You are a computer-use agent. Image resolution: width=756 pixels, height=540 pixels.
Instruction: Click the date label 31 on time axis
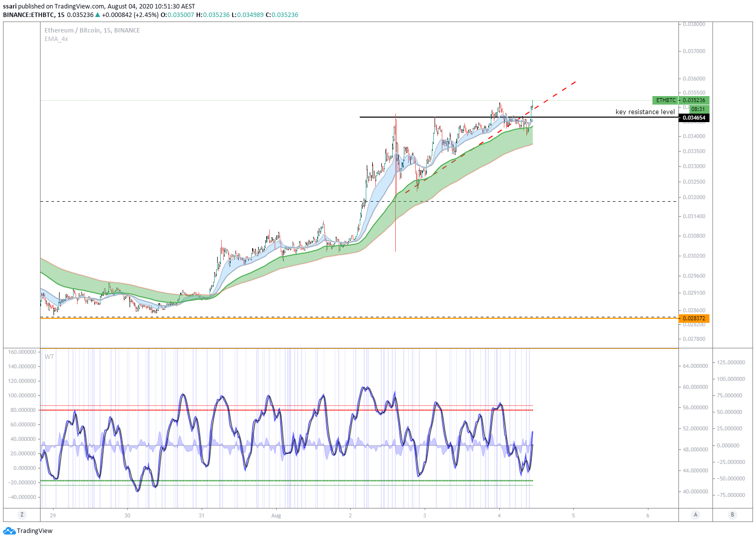tap(202, 515)
